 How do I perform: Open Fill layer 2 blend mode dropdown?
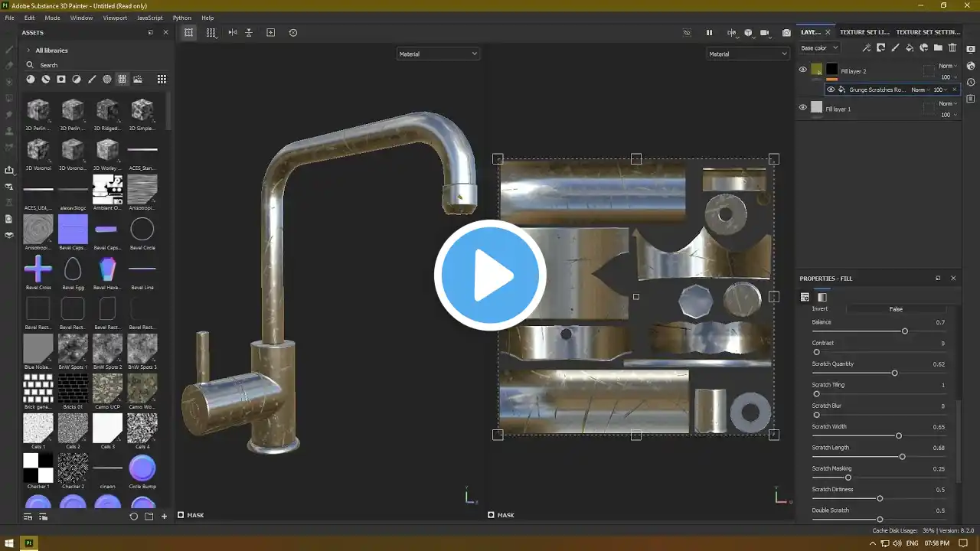pos(948,66)
